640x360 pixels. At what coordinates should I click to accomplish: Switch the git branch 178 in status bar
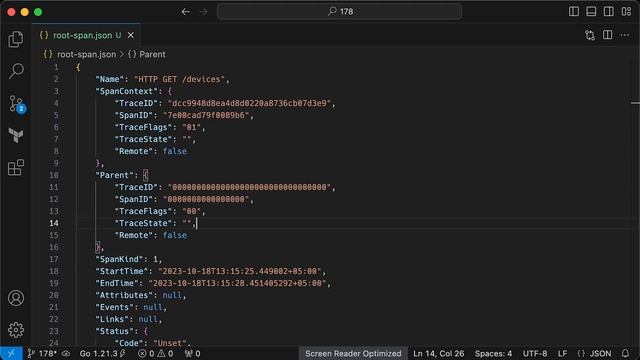42,353
